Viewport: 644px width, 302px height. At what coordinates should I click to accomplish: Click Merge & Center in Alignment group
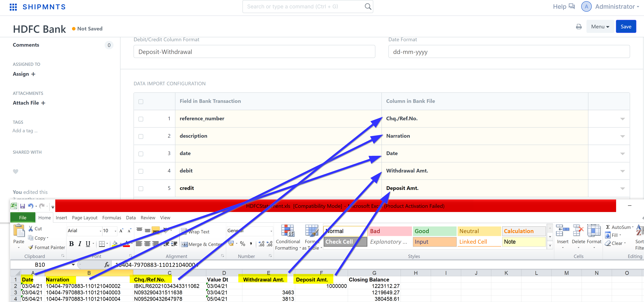(x=201, y=244)
